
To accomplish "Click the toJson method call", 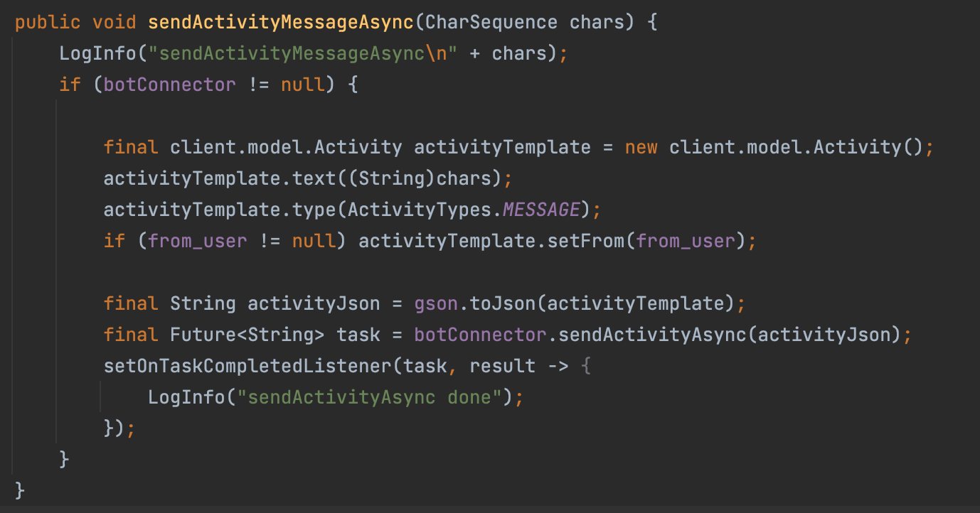I will (x=502, y=303).
